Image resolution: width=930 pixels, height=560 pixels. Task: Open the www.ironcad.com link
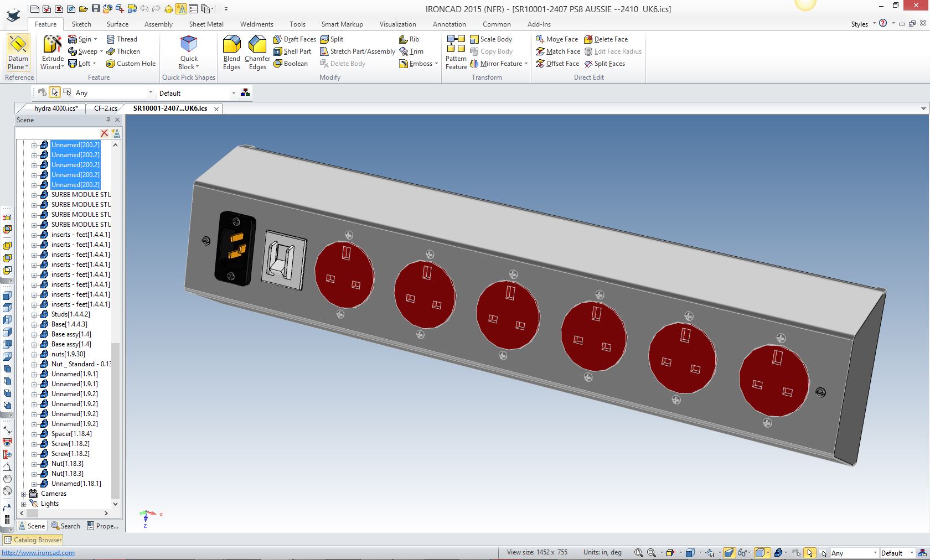[38, 553]
